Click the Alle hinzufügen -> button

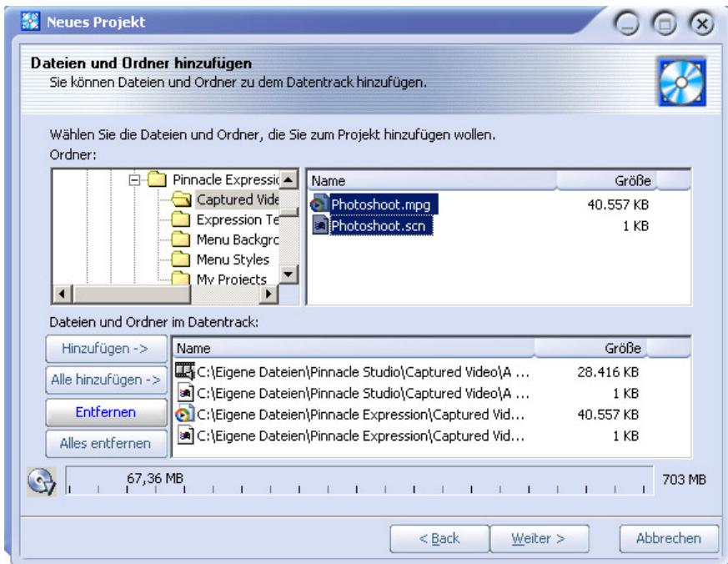pos(106,380)
